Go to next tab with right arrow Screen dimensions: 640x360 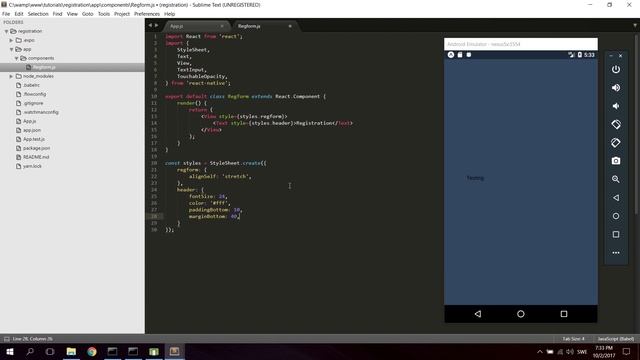click(156, 25)
